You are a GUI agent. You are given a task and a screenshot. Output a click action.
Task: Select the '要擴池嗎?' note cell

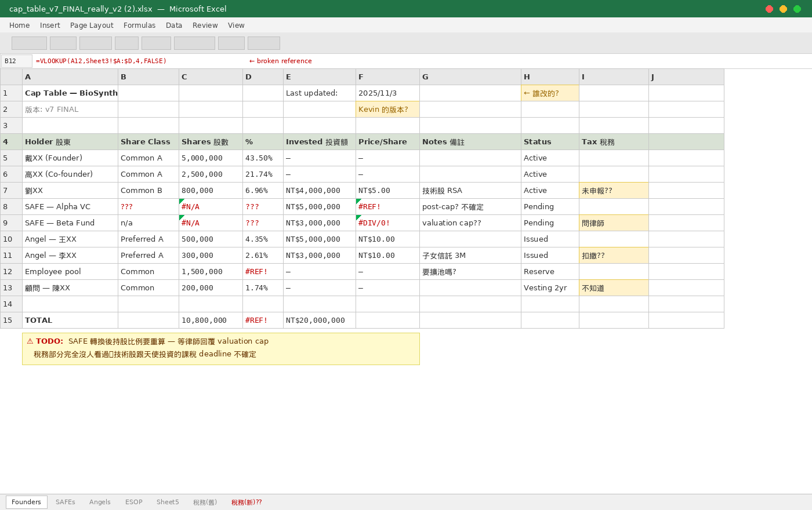pyautogui.click(x=470, y=272)
